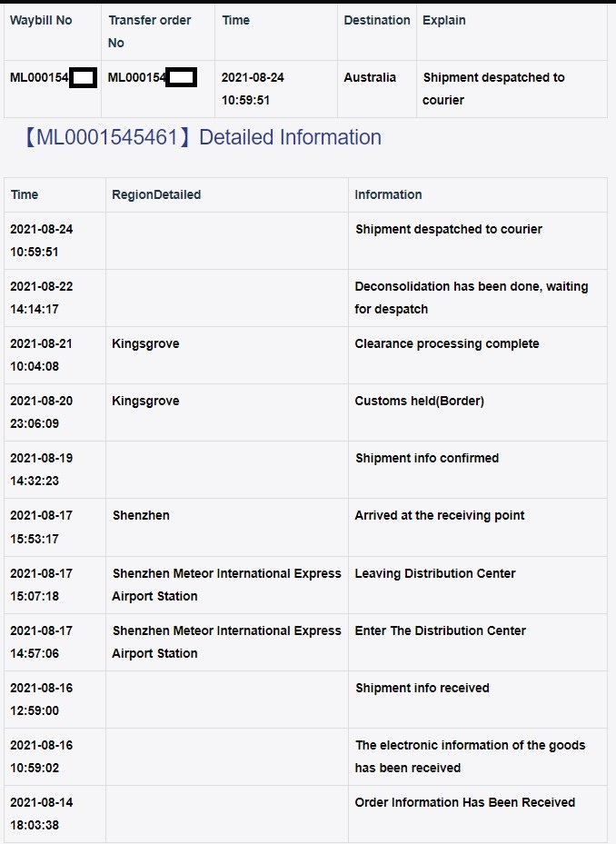Screen dimensions: 616x844
Task: Select the Order Information Has Been Received entry
Action: point(464,802)
